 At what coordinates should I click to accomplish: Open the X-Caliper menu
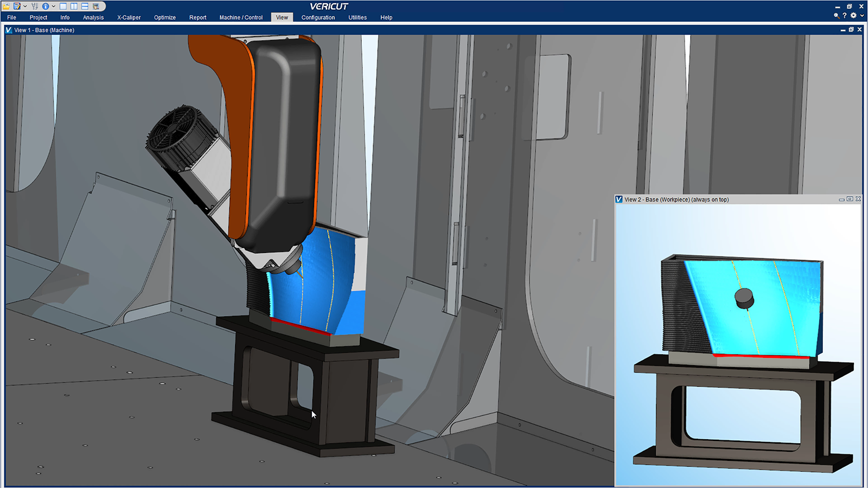[129, 17]
